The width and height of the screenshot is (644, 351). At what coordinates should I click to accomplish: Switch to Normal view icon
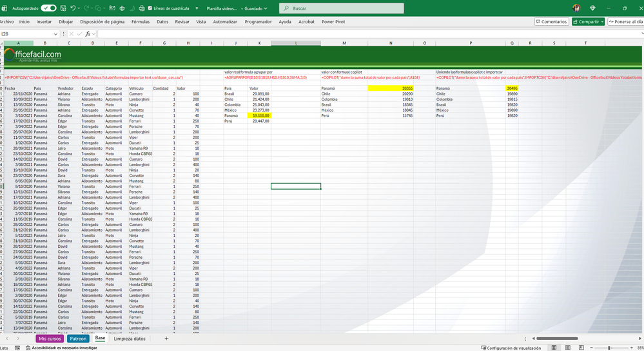tap(554, 348)
